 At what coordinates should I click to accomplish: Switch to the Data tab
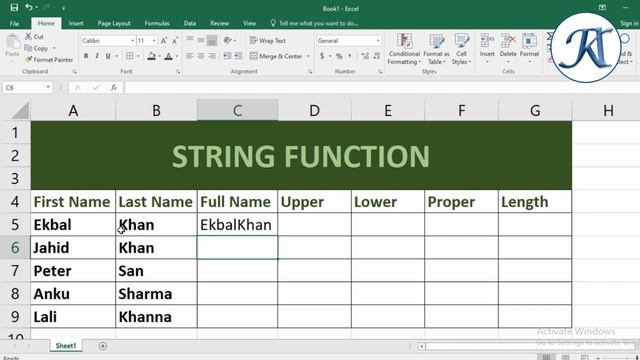pyautogui.click(x=190, y=23)
